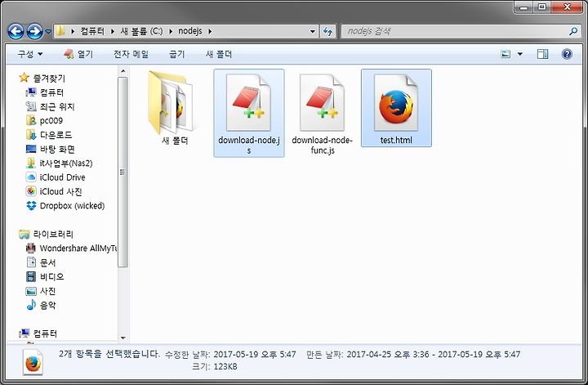Expand arrow between 컴퓨터 and 새 볼륨
The image size is (588, 385).
(x=113, y=31)
